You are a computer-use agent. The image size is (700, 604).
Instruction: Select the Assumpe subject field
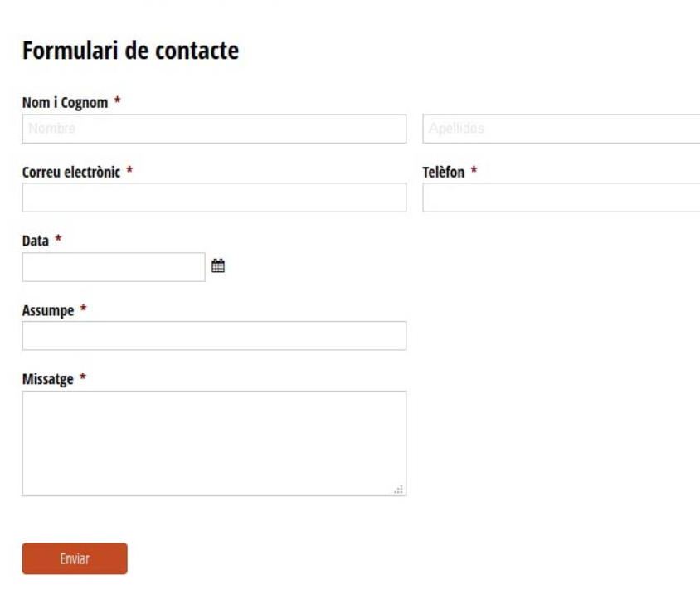[214, 336]
